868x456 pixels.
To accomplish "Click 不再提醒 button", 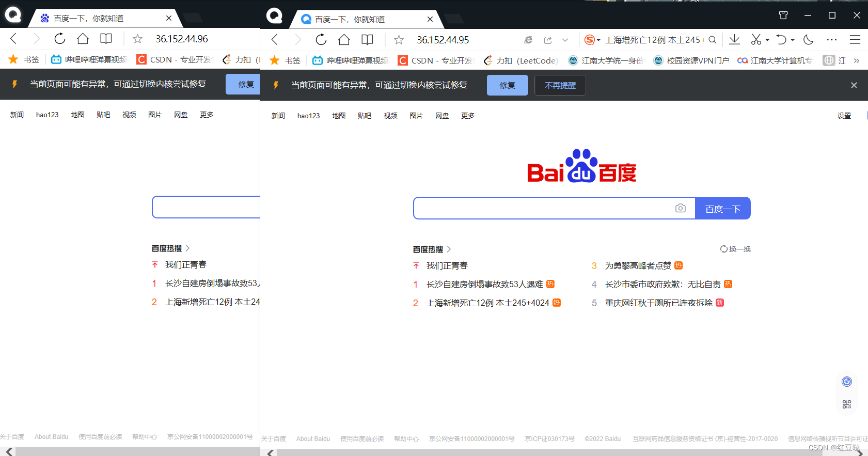I will [560, 85].
